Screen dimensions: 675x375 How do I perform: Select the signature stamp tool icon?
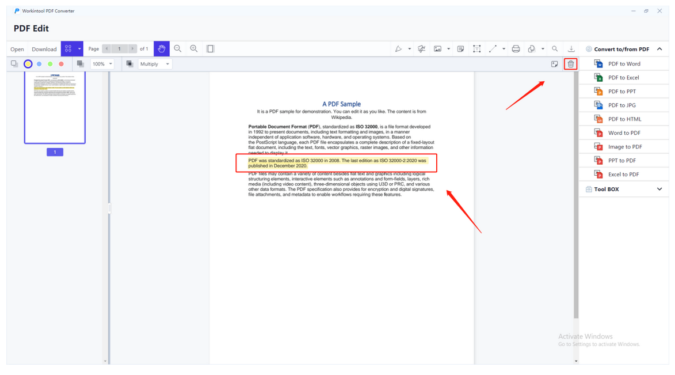421,49
